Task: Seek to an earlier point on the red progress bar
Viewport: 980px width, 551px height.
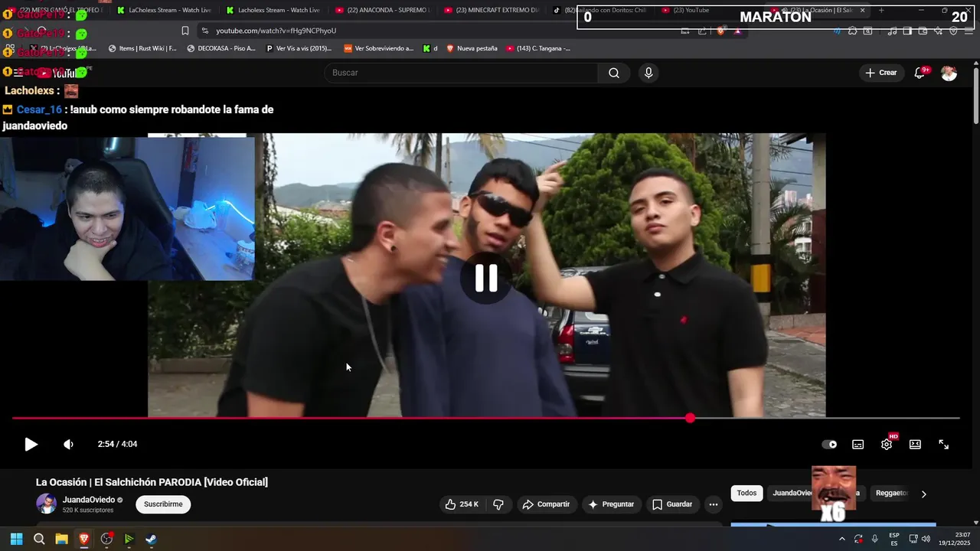Action: [350, 418]
